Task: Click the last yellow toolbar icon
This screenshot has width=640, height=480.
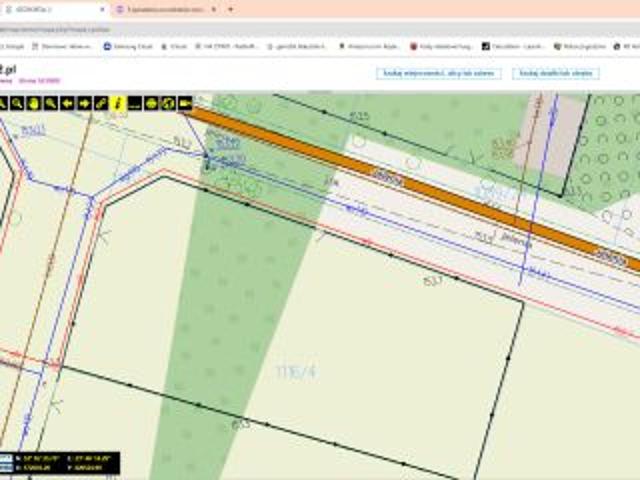Action: pyautogui.click(x=185, y=103)
